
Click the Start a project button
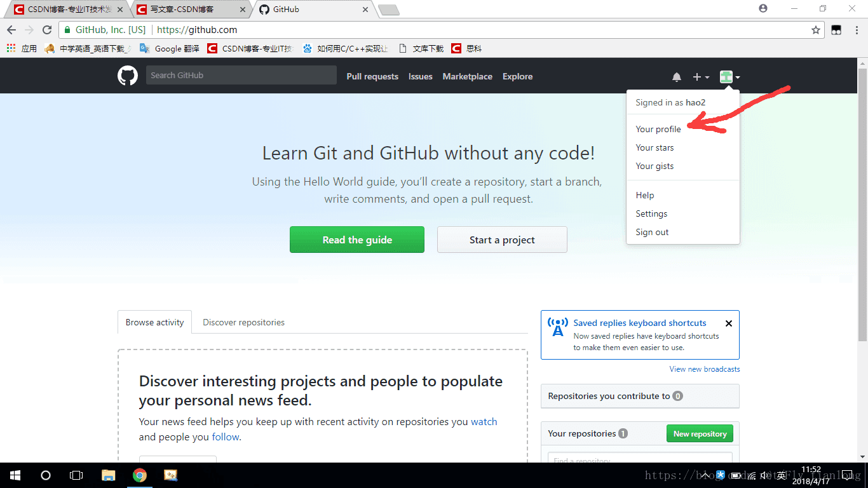point(502,240)
